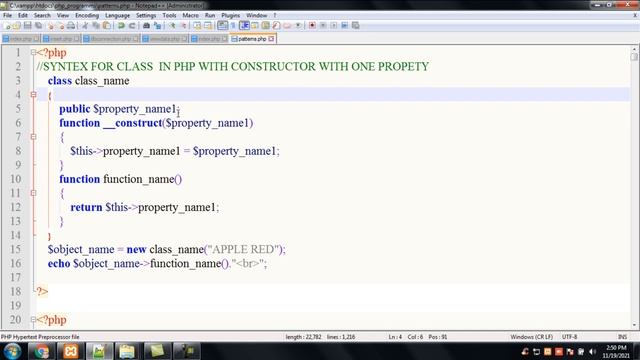The height and width of the screenshot is (360, 640).
Task: Undo the last edit with the green Undo arrow
Action: (121, 26)
